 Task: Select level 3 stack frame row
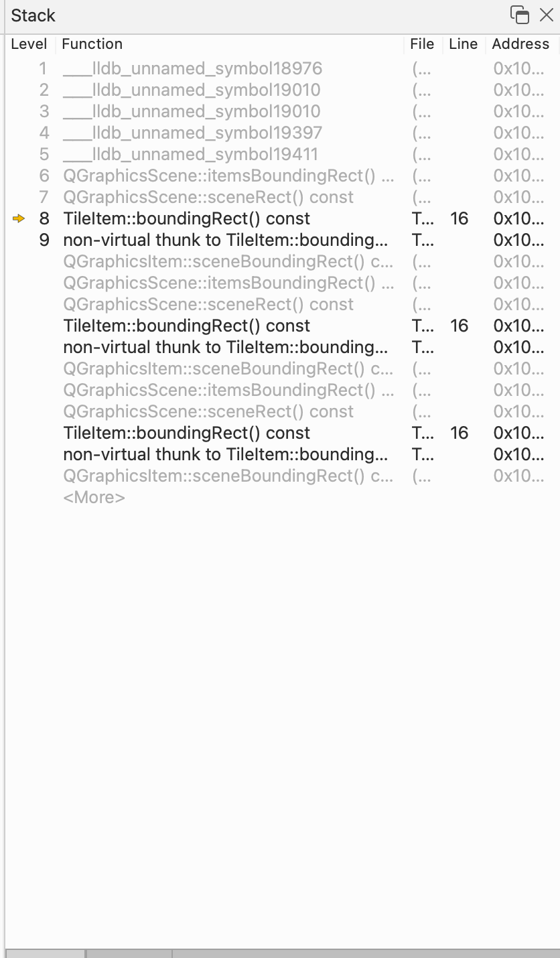(192, 111)
